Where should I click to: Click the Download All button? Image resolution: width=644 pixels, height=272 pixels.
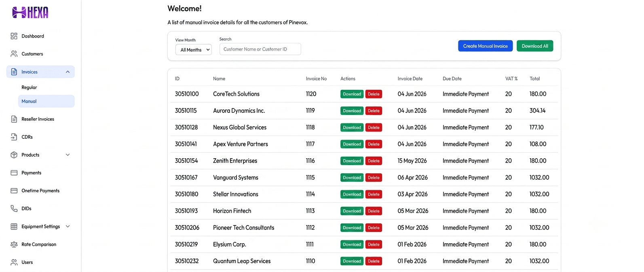pyautogui.click(x=534, y=46)
